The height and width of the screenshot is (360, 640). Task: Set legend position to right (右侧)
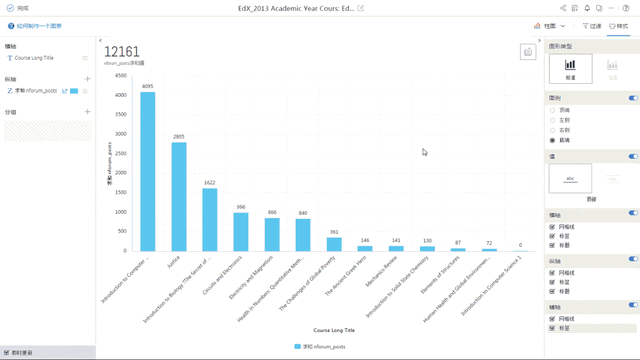click(553, 131)
